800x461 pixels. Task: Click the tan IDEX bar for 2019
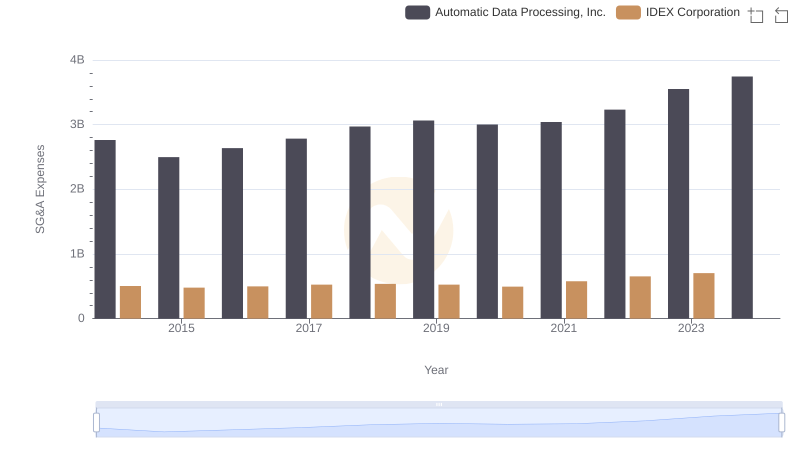coord(449,301)
